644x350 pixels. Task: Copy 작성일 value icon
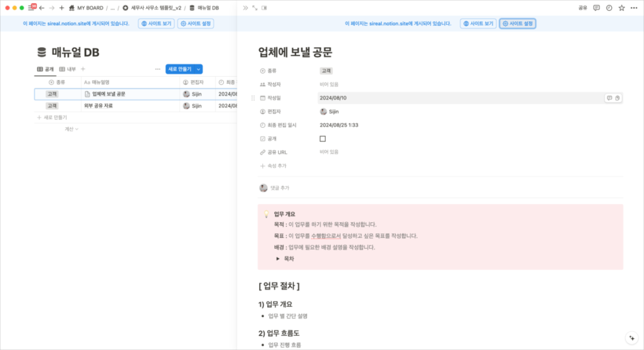pyautogui.click(x=618, y=98)
